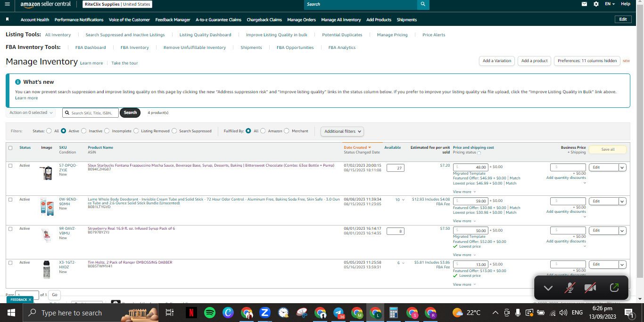Image resolution: width=644 pixels, height=322 pixels.
Task: Close the FEEDBACK tab with its X
Action: [30, 299]
